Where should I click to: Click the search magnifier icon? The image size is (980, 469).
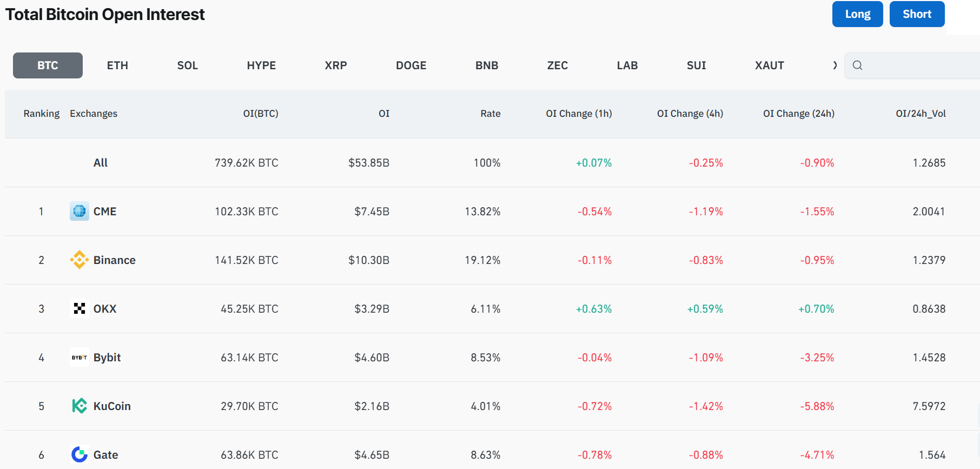pos(857,65)
